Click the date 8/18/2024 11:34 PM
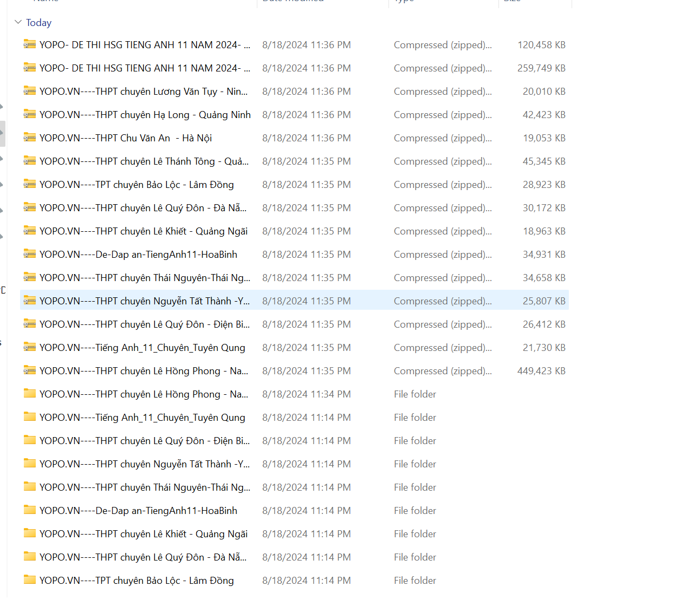The image size is (700, 599). coord(307,394)
